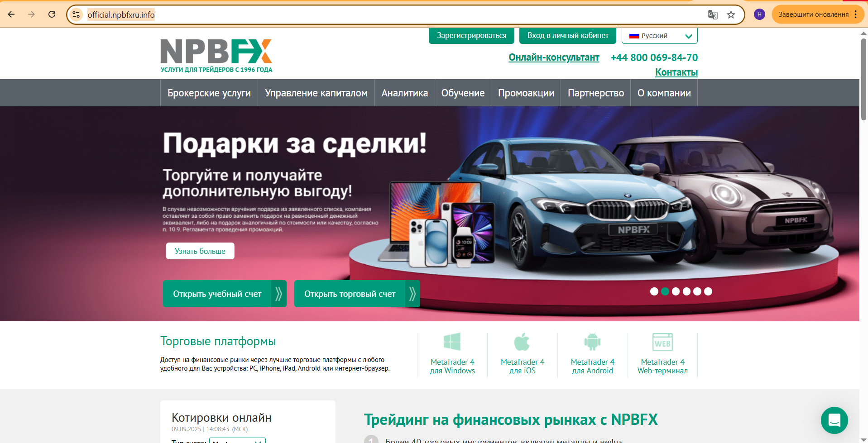Open MetaTrader 4 for iOS apple icon

(x=522, y=342)
